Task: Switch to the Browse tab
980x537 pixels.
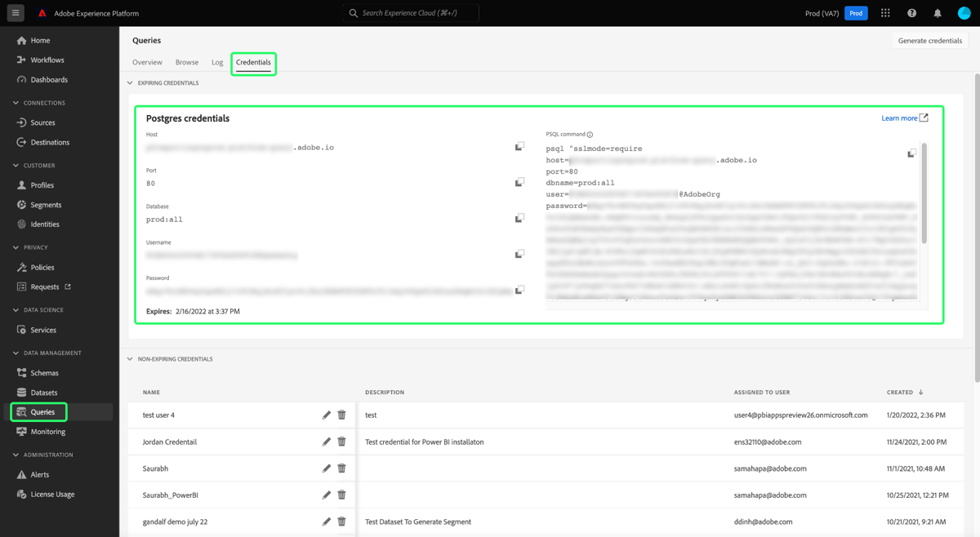Action: (x=186, y=62)
